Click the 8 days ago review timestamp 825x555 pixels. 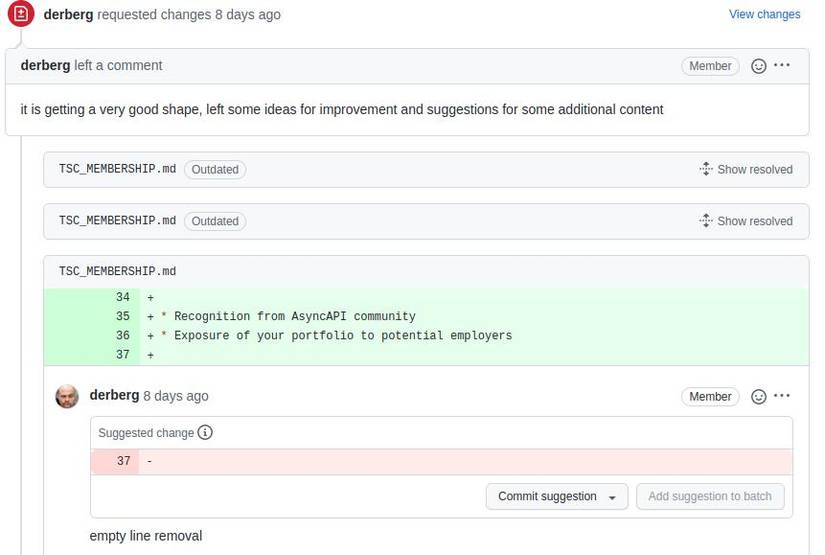[248, 15]
